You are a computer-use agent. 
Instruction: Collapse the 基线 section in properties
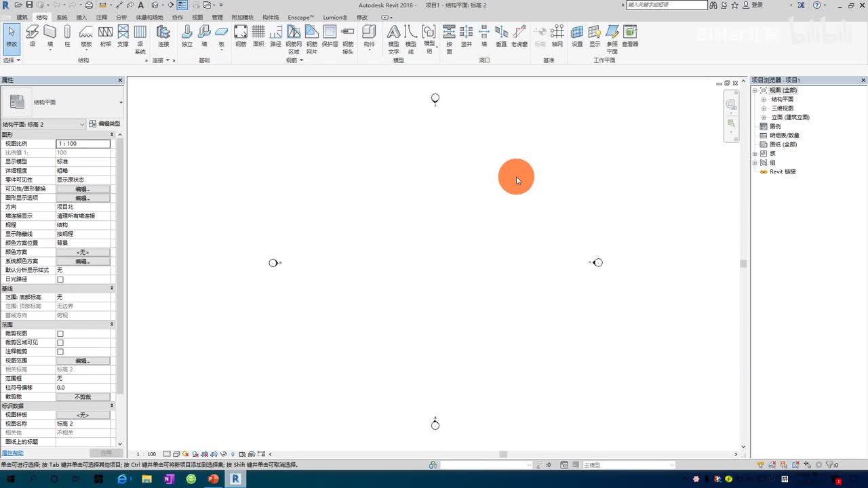(x=112, y=289)
